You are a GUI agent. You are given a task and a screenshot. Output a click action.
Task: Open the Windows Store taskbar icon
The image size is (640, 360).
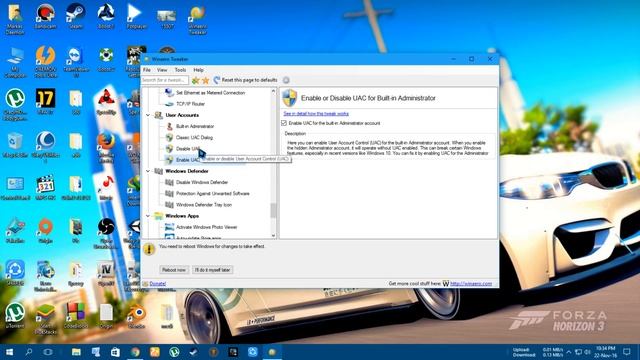click(115, 352)
